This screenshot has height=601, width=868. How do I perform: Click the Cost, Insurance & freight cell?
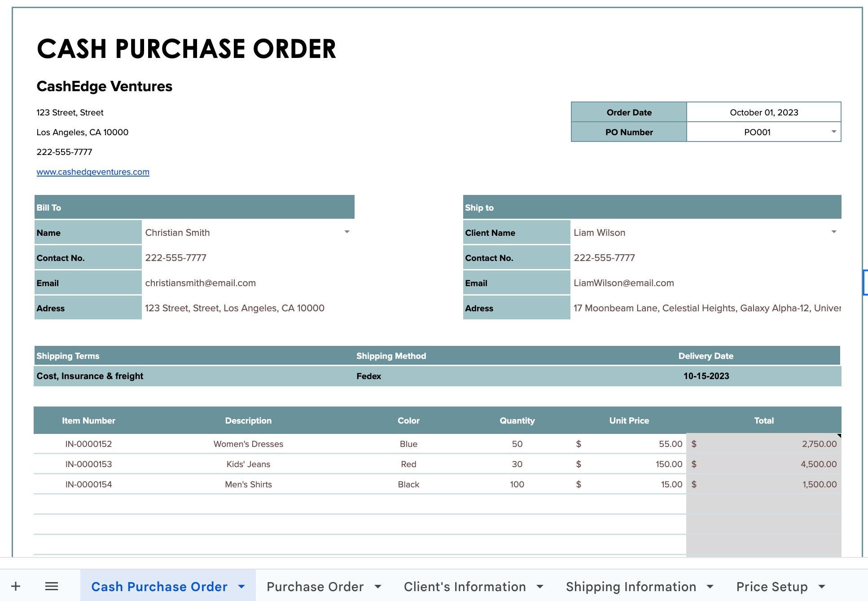[x=90, y=376]
